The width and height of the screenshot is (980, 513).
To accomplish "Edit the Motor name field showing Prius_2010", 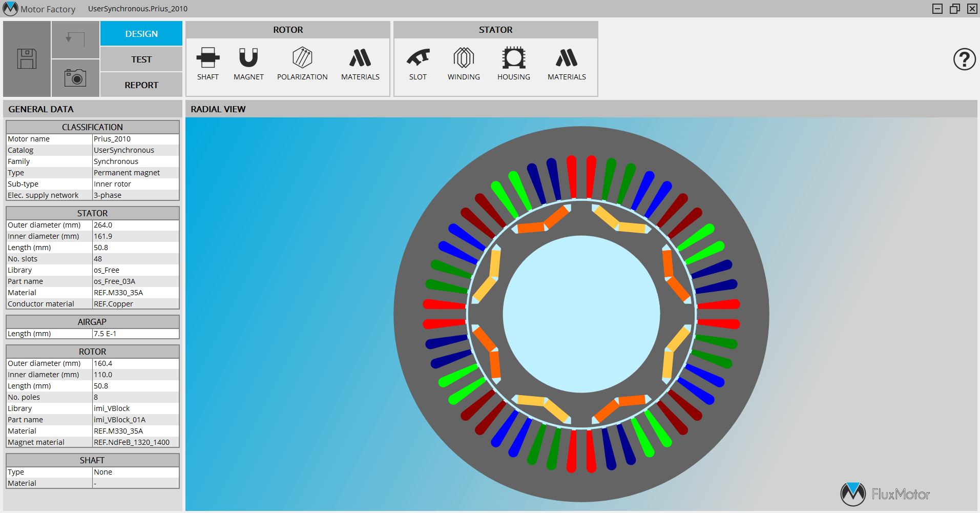I will click(x=135, y=138).
